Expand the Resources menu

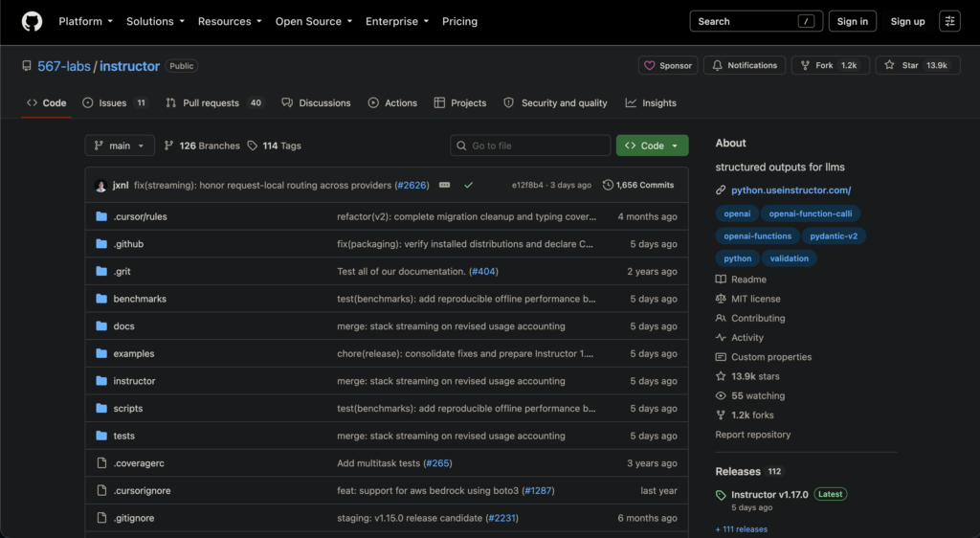[x=230, y=21]
